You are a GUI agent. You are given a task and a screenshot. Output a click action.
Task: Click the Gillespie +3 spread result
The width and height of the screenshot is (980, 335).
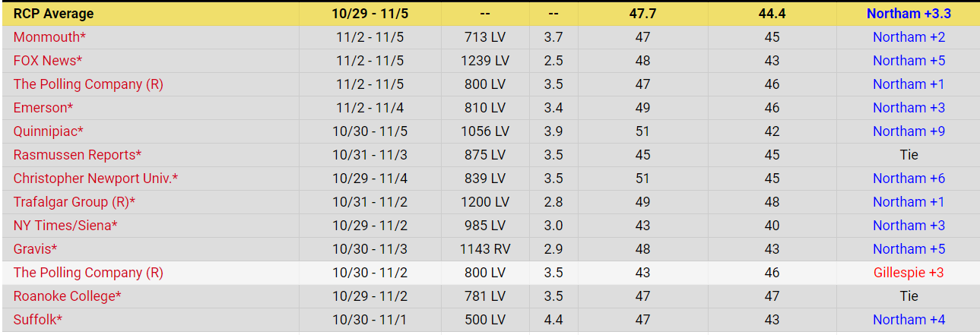pyautogui.click(x=909, y=273)
